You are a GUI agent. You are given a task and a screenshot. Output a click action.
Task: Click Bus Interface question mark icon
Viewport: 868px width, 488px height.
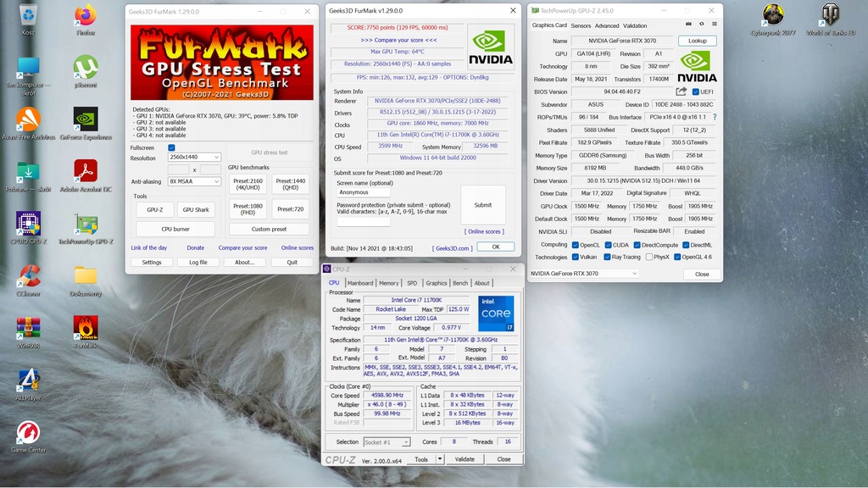[x=715, y=117]
